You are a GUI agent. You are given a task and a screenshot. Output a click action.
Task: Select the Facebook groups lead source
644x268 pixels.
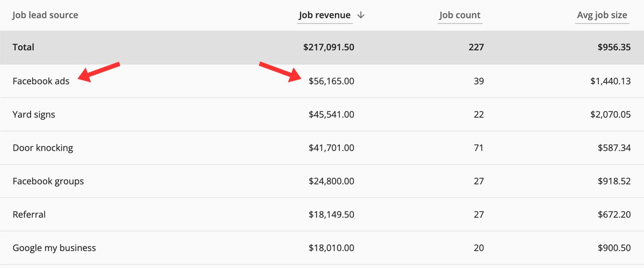coord(48,181)
